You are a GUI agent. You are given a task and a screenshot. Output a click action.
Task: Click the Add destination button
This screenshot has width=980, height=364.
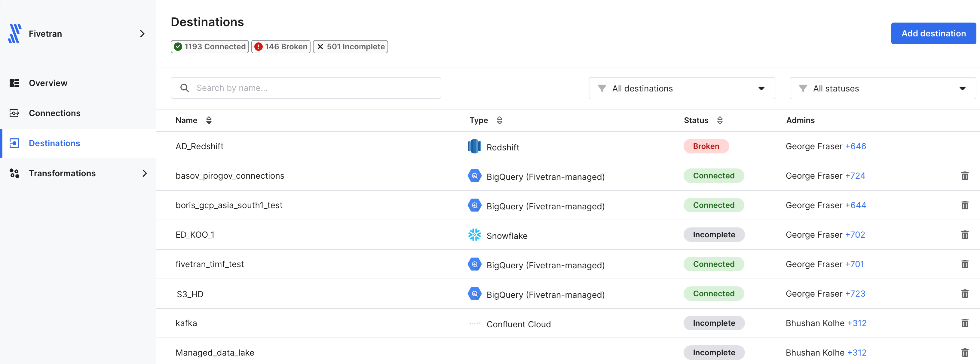pos(934,33)
